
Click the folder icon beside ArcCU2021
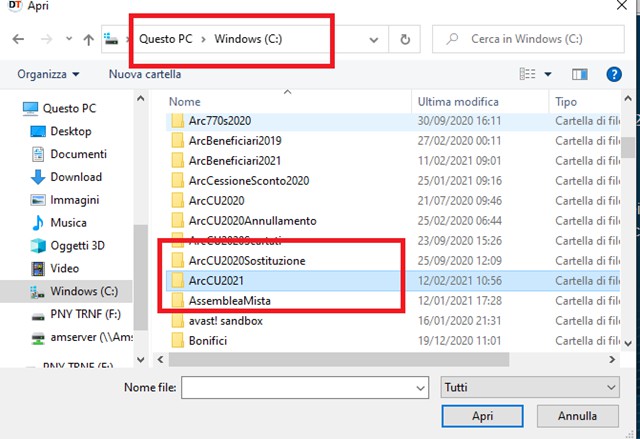pos(177,281)
